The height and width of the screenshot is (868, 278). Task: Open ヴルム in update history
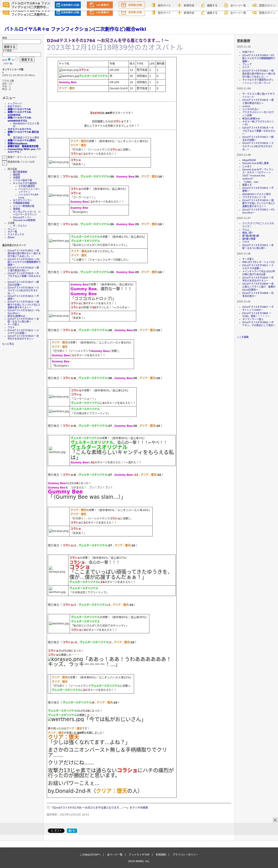point(246,230)
